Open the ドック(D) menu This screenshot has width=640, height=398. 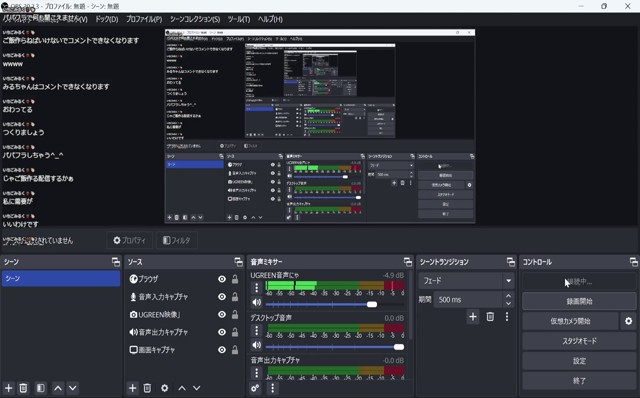coord(107,19)
